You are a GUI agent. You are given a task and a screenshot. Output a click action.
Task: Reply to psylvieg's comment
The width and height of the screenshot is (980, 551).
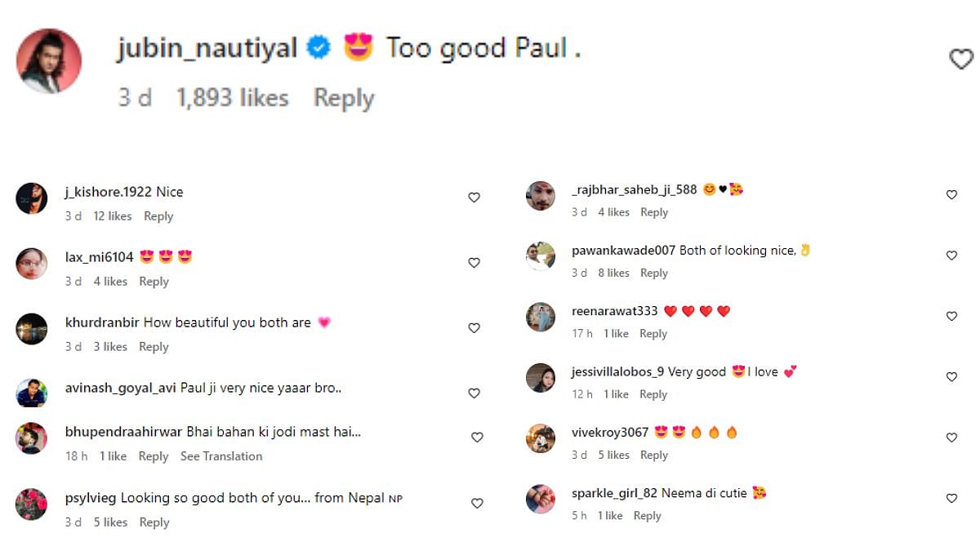154,522
